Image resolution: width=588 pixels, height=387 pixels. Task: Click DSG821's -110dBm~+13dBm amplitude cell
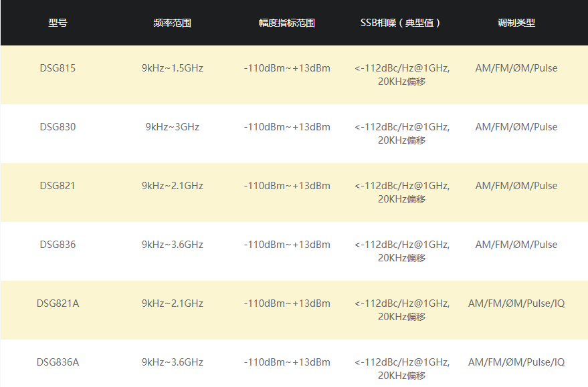click(287, 186)
